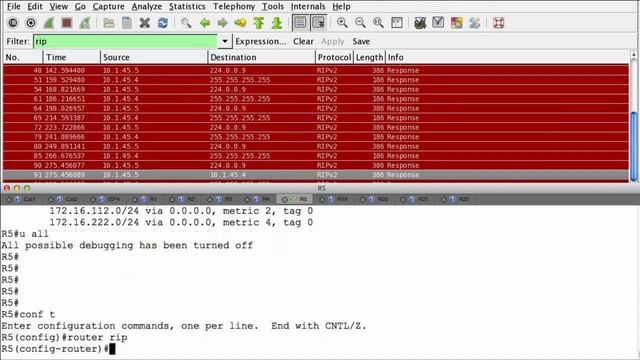Open the File menu
Screen dimensions: 640x360
click(x=13, y=7)
